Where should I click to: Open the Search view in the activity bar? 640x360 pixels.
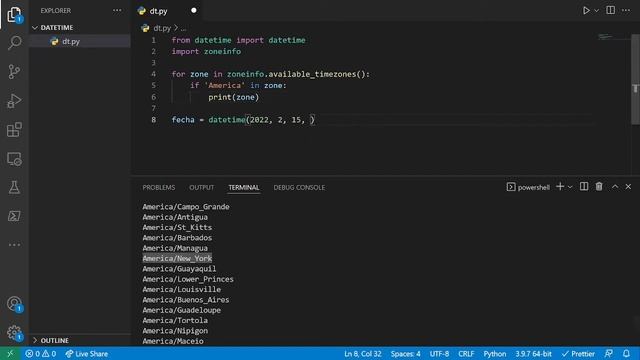[14, 42]
